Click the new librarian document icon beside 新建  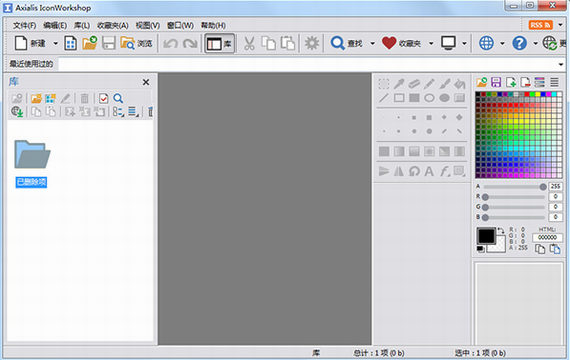71,43
